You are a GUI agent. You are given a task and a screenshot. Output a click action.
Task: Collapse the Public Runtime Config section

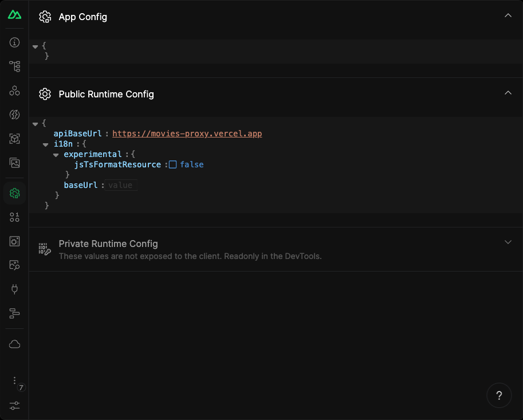(508, 93)
